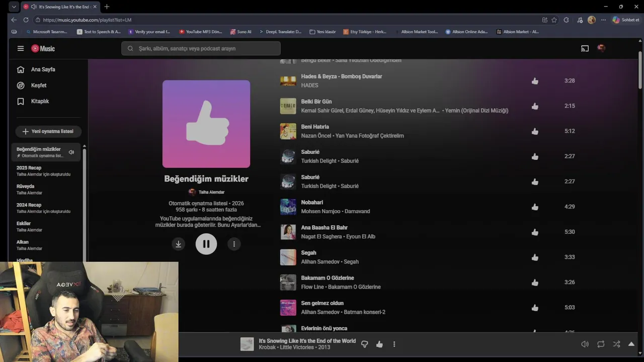644x362 pixels.
Task: Pause playback with the large pause button
Action: [206, 244]
